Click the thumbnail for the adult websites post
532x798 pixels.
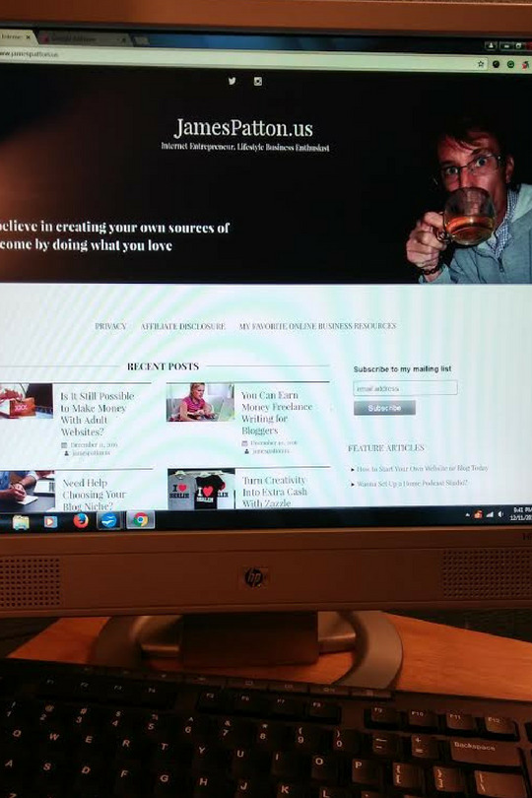26,401
